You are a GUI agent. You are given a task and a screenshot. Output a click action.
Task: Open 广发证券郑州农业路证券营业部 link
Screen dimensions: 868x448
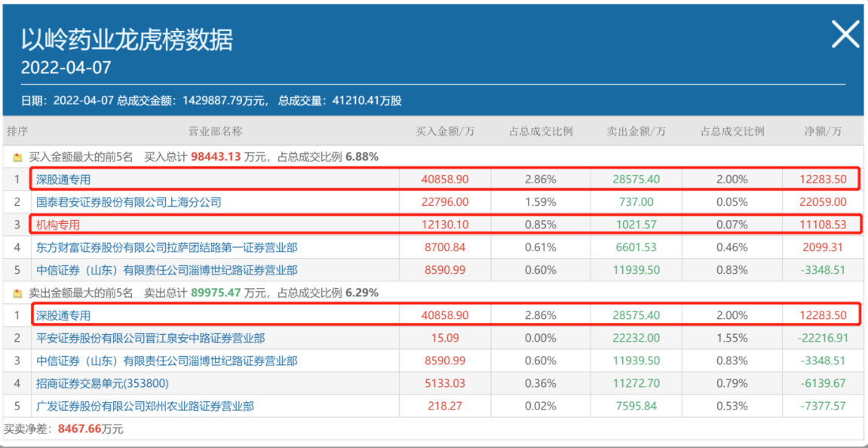[x=145, y=406]
